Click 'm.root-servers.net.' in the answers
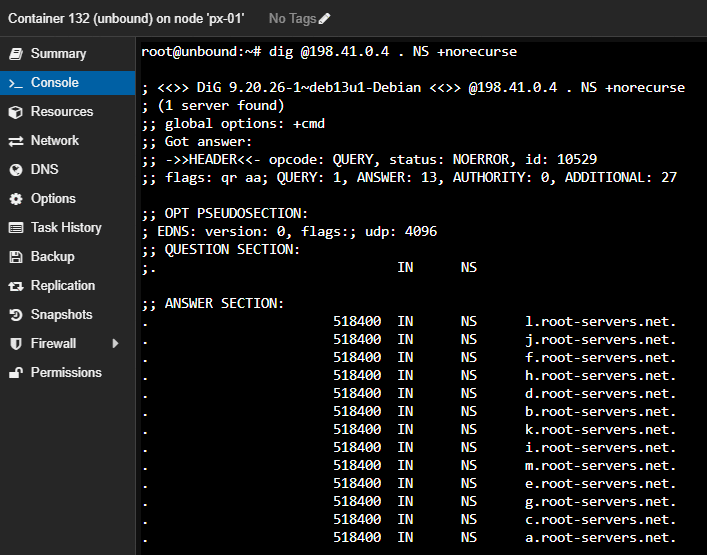This screenshot has height=555, width=707. (x=601, y=466)
